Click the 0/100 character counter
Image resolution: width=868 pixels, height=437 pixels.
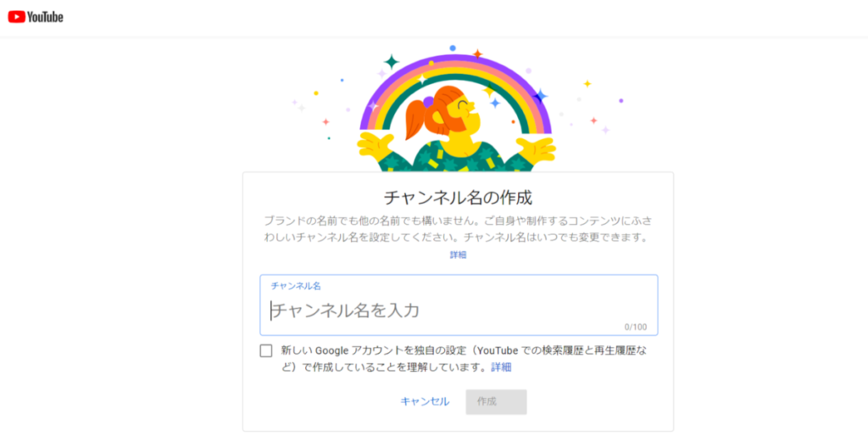click(x=635, y=327)
